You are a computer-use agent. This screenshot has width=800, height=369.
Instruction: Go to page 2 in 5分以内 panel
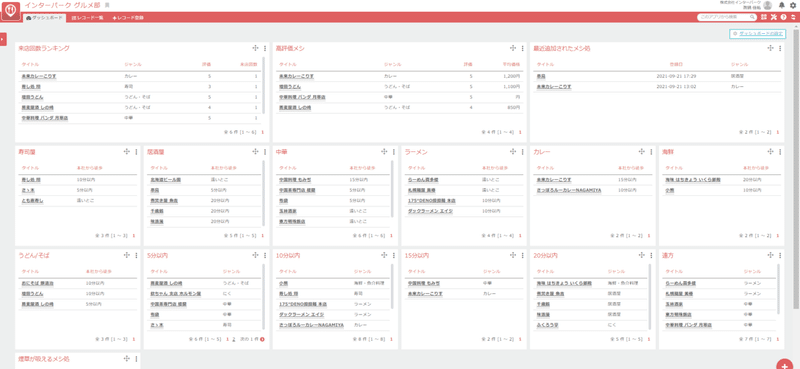pos(234,339)
